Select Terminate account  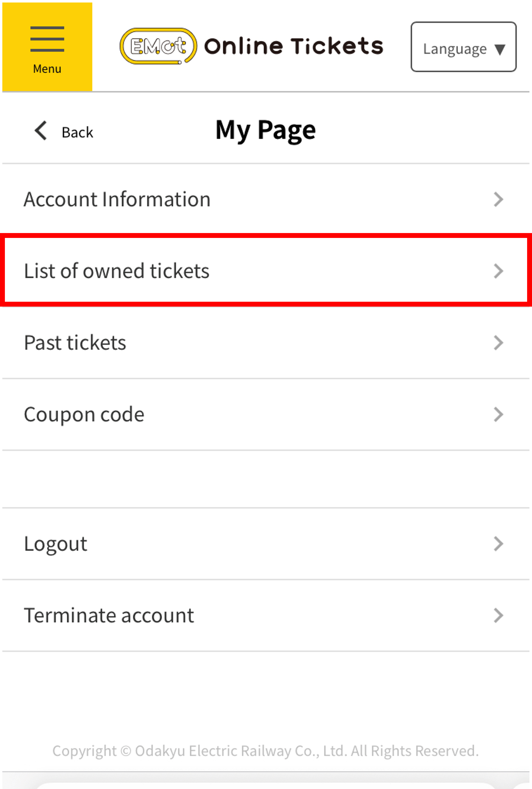point(109,615)
